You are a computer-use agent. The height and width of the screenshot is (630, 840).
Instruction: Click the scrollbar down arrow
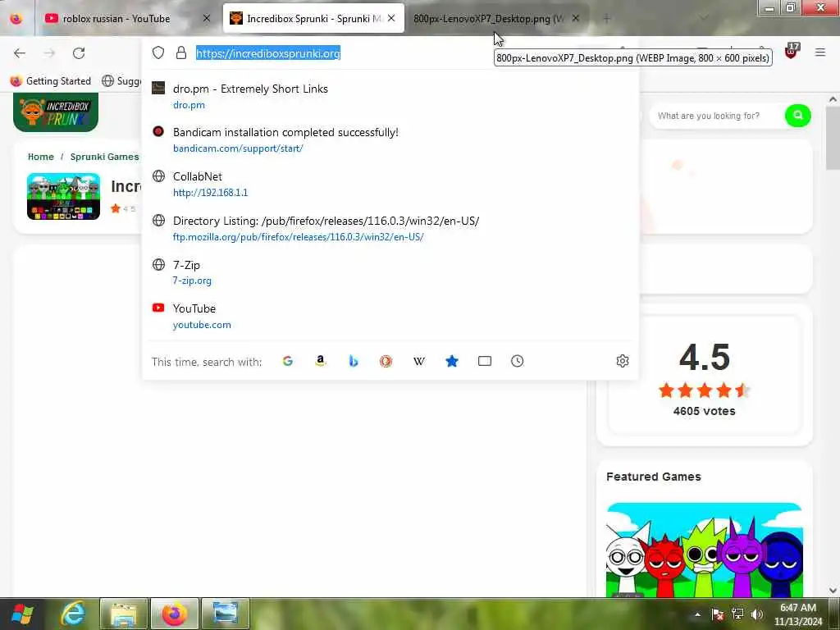pyautogui.click(x=833, y=591)
